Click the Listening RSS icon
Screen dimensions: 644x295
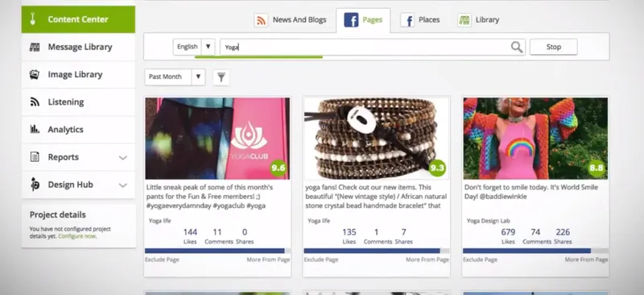click(x=35, y=102)
